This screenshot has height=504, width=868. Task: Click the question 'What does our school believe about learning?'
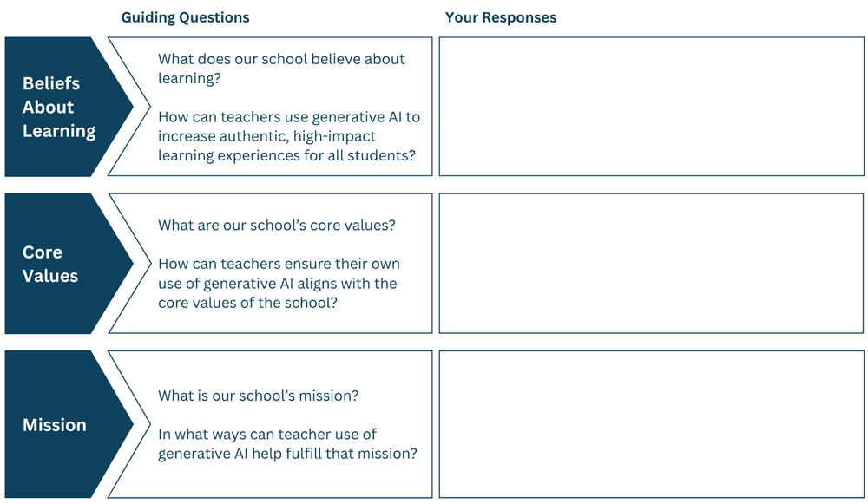[281, 69]
